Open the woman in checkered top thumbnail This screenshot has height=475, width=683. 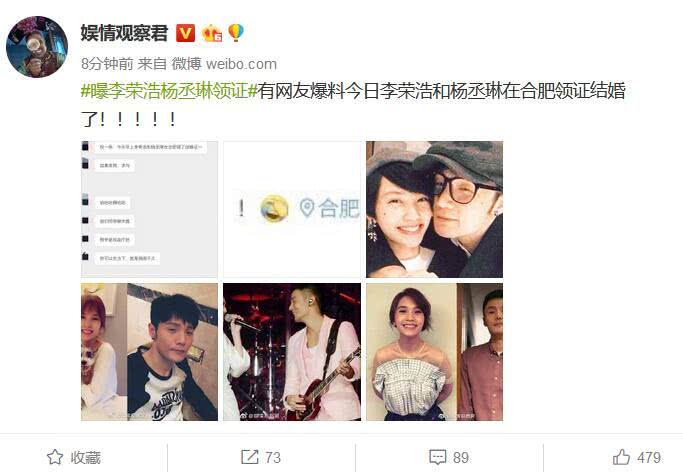coord(434,352)
